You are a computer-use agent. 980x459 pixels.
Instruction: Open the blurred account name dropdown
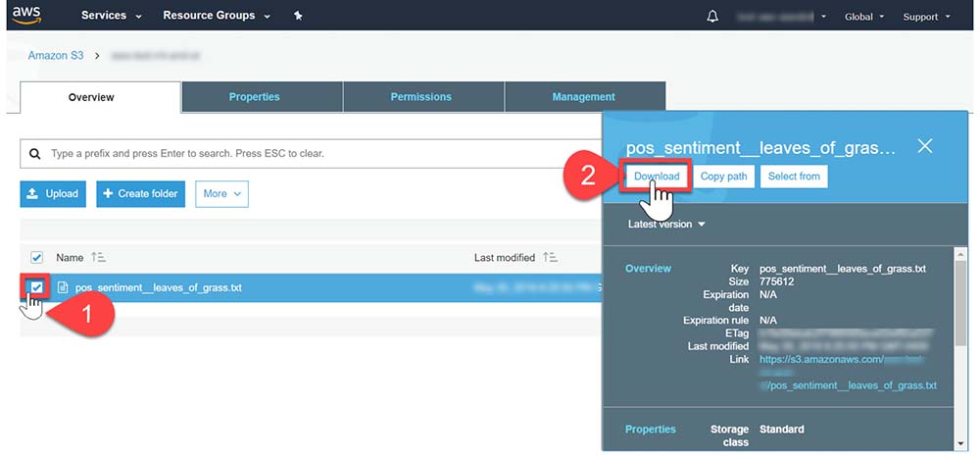click(781, 17)
